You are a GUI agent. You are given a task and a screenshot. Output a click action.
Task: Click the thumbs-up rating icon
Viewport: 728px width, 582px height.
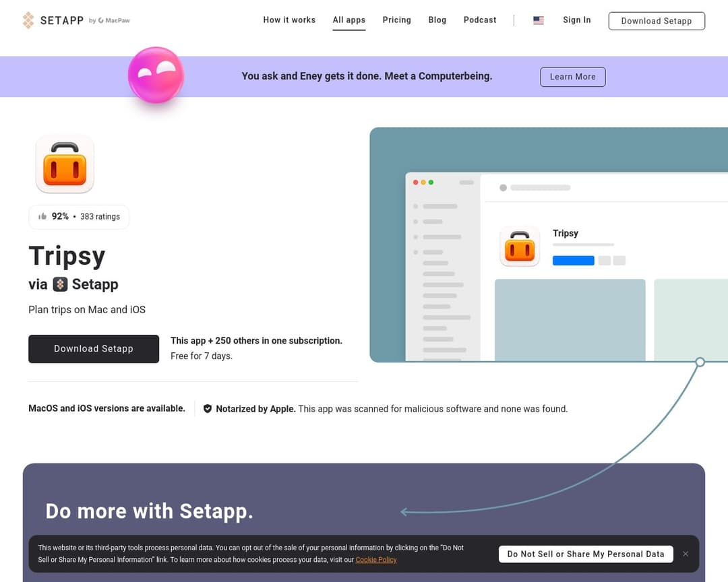(x=42, y=216)
